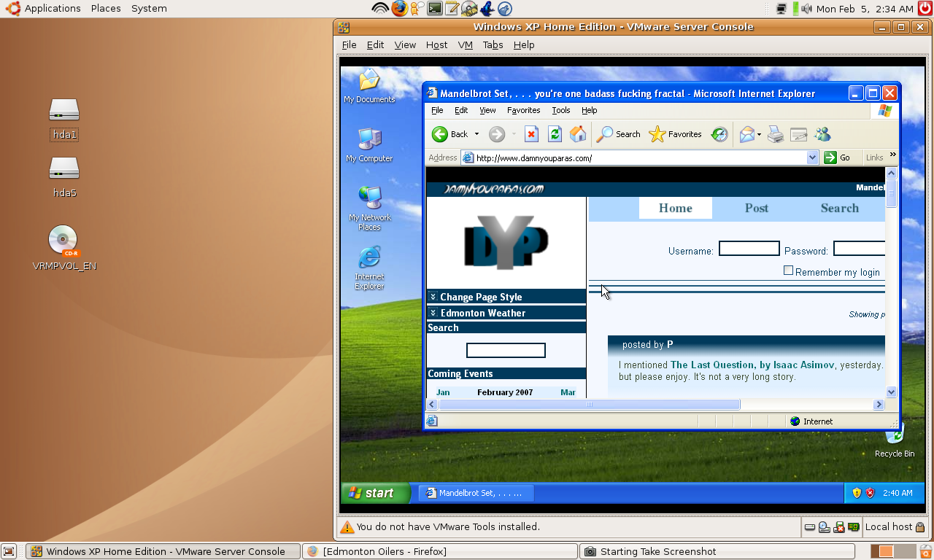934x560 pixels.
Task: Go to Jan in the events calendar
Action: coord(443,392)
